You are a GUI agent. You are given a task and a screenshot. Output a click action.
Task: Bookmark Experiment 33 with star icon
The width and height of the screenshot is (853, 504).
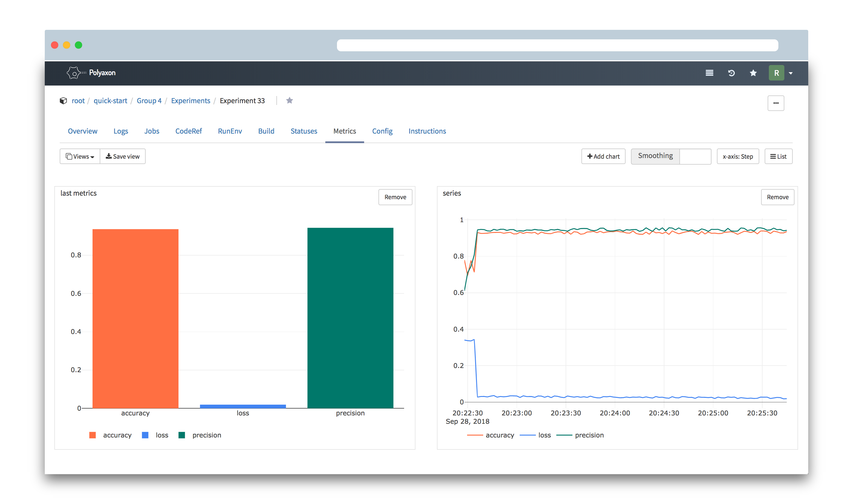pos(289,101)
